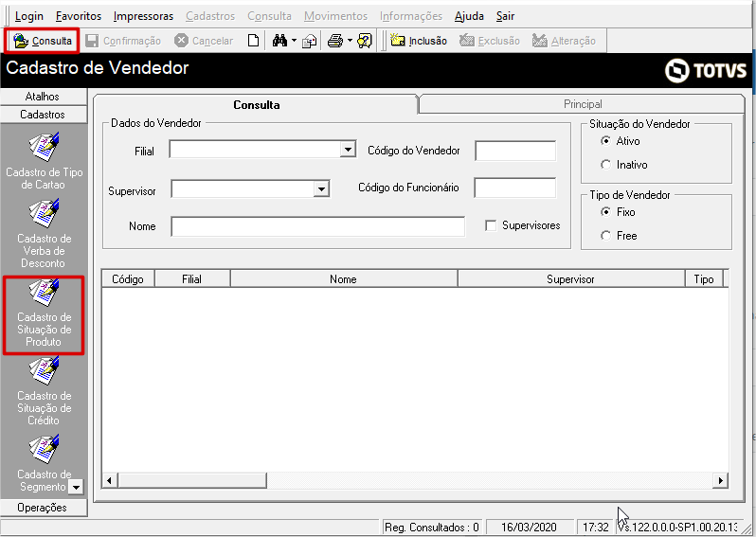756x537 pixels.
Task: Click the horizontal scrollbar thumb
Action: (192, 480)
